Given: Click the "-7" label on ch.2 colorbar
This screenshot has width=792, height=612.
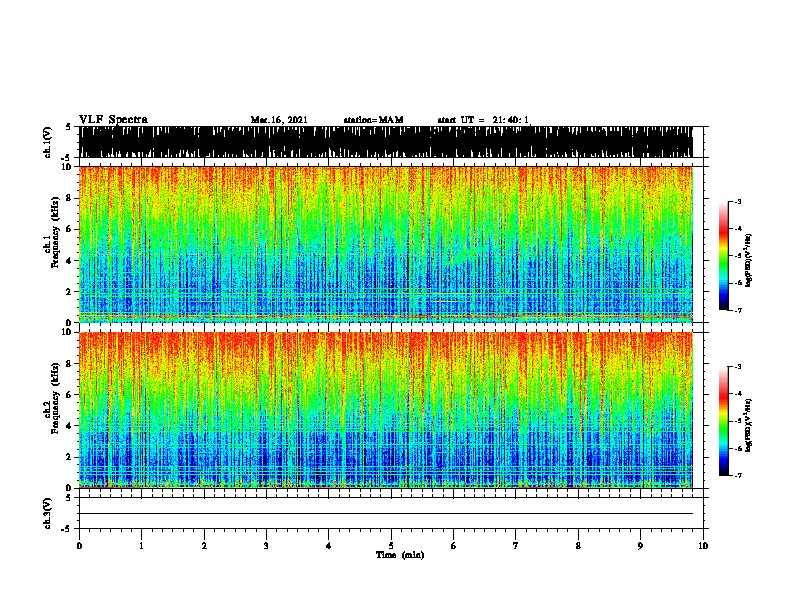Looking at the screenshot, I should (x=738, y=476).
